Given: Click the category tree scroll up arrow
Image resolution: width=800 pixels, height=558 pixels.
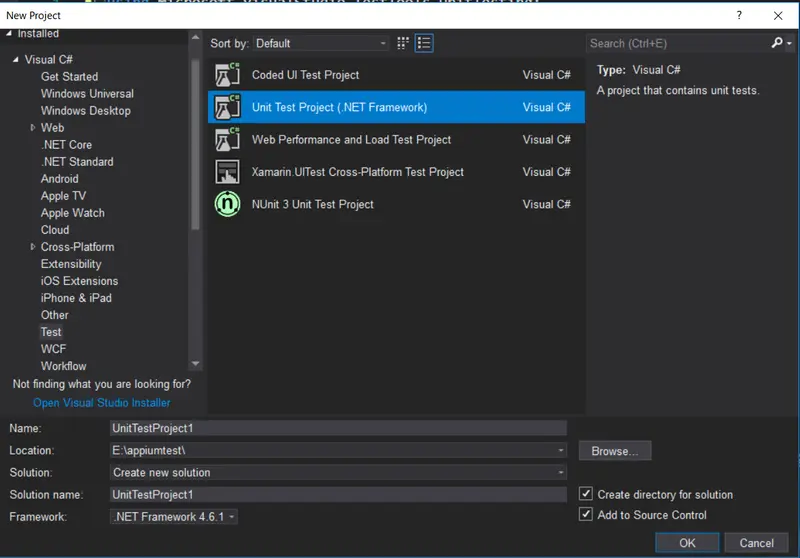Looking at the screenshot, I should 195,37.
